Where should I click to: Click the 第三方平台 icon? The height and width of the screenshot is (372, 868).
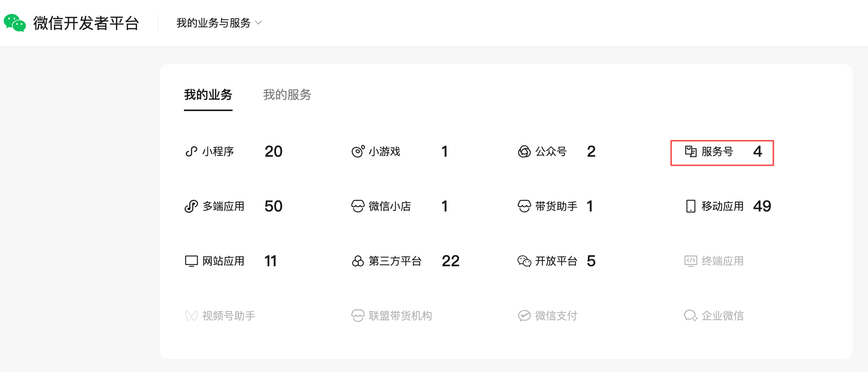(x=358, y=261)
